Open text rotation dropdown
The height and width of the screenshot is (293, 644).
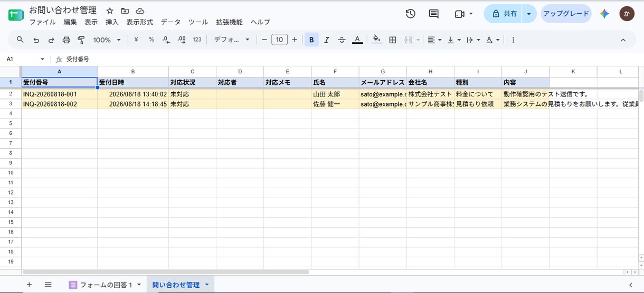coord(493,40)
